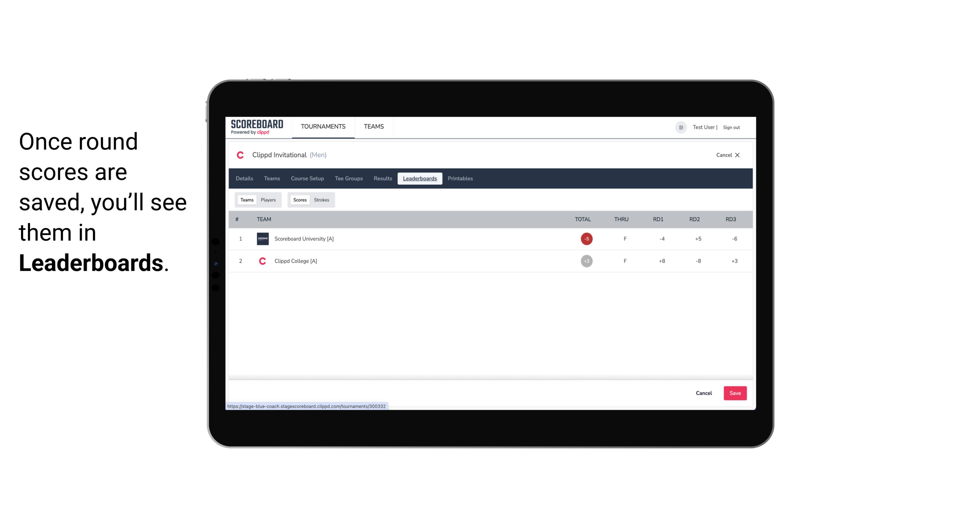Click the Printables tab

pyautogui.click(x=460, y=179)
